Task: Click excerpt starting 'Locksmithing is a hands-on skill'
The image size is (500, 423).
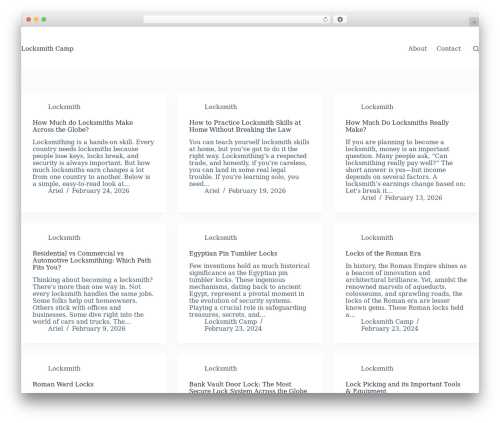Action: tap(93, 163)
